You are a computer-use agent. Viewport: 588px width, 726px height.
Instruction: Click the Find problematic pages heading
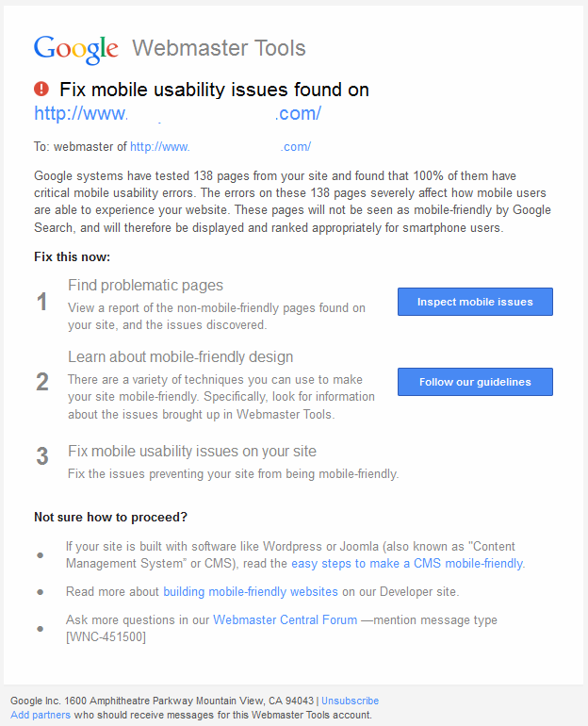coord(145,285)
